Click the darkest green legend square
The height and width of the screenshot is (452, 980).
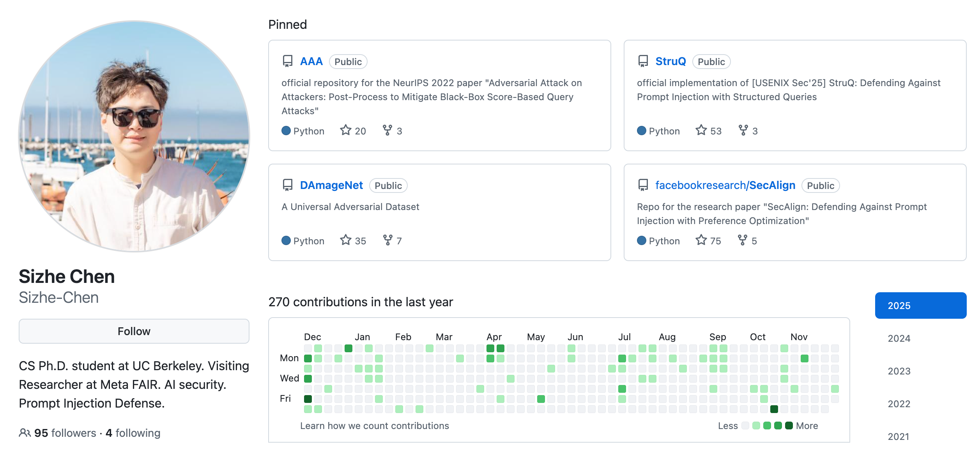pos(789,426)
